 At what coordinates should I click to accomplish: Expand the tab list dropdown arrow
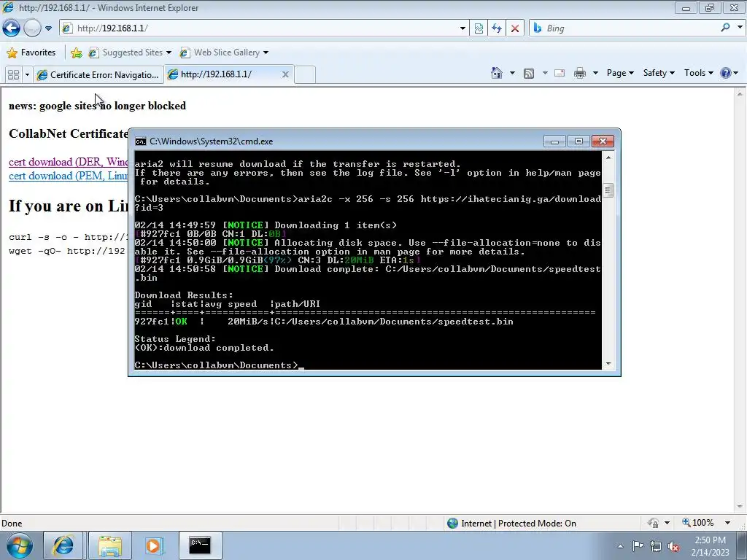pos(27,75)
